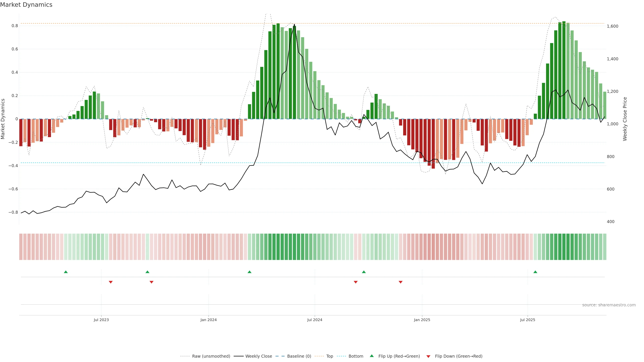Screen dimensions: 644x362
Task: Click the Flip Up marker between Jan 2024 and Jul 2024
Action: 250,272
